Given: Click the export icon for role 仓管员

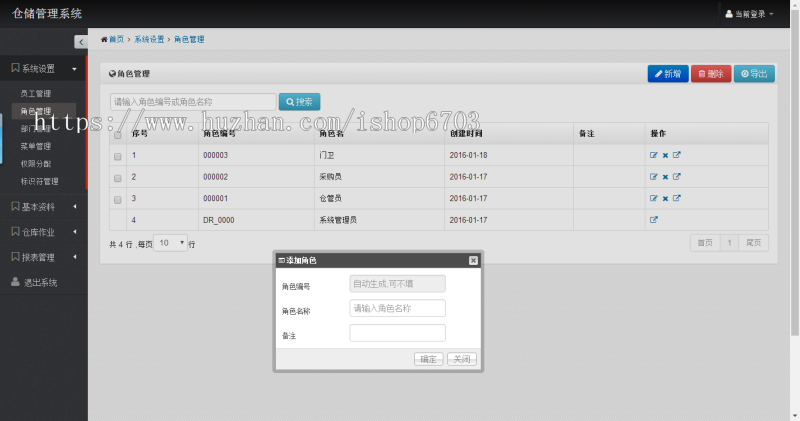Looking at the screenshot, I should click(x=677, y=198).
